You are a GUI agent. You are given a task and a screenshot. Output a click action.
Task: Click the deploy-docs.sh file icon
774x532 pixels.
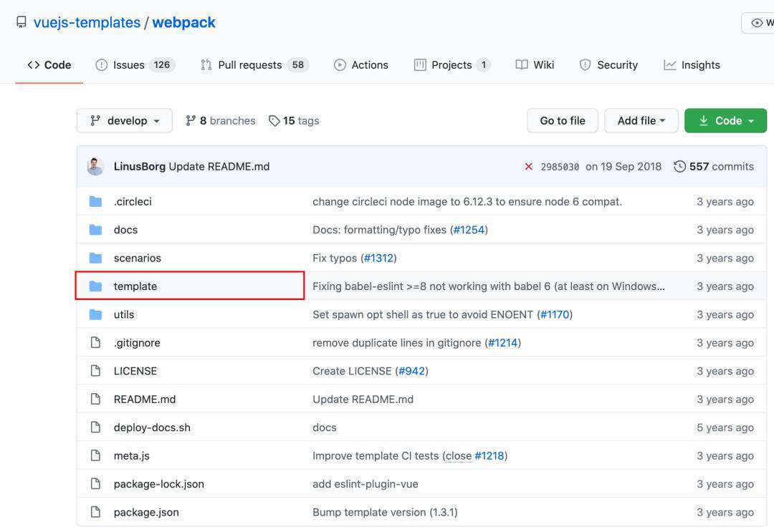tap(95, 427)
